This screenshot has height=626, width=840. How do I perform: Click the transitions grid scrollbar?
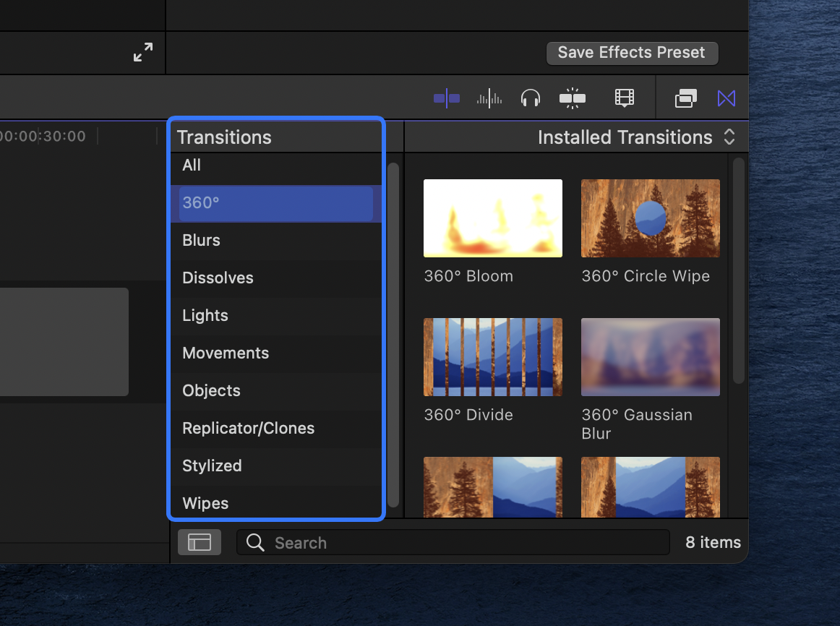pos(739,270)
